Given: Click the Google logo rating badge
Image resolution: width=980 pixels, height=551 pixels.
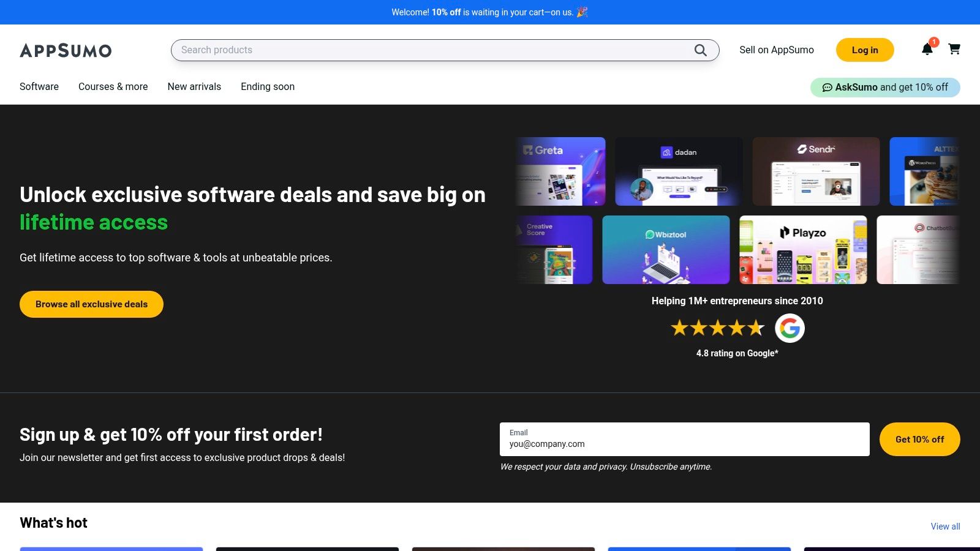Looking at the screenshot, I should [790, 328].
